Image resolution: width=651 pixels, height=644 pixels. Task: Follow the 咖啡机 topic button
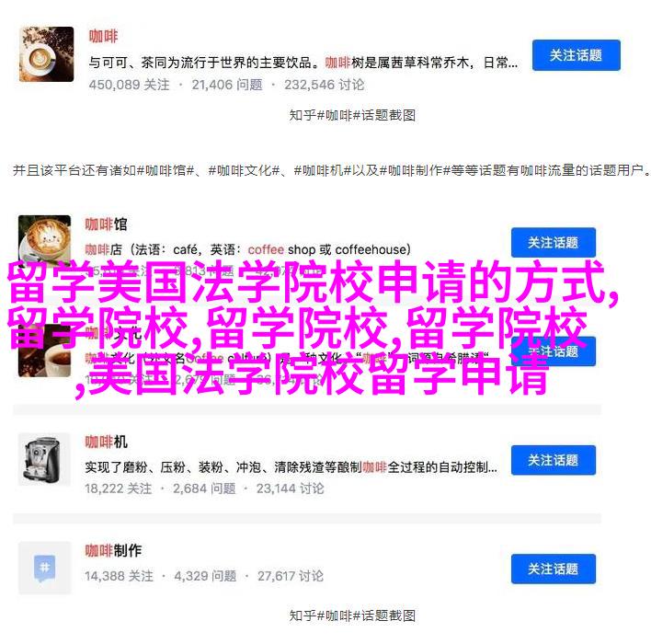[553, 460]
